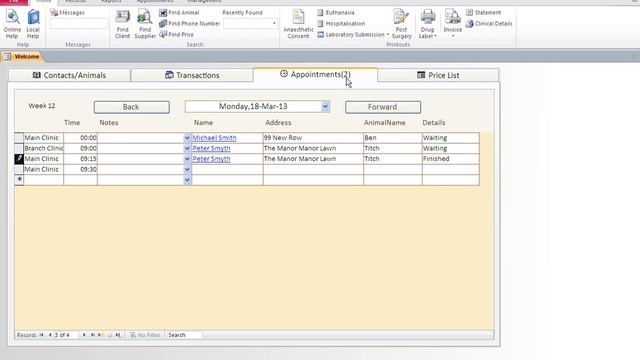The image size is (640, 360).
Task: Select the Michael Smith row selector
Action: (x=19, y=138)
